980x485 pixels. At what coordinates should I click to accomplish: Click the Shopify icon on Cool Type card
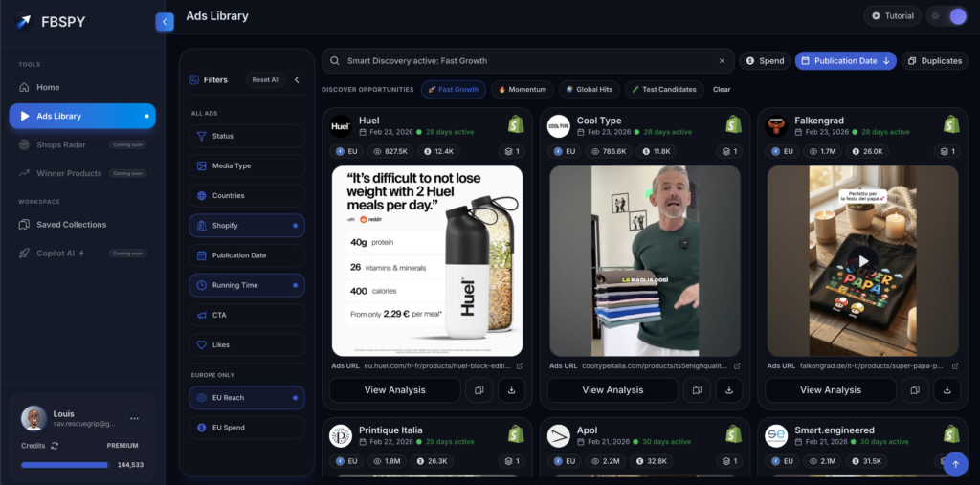pos(734,124)
